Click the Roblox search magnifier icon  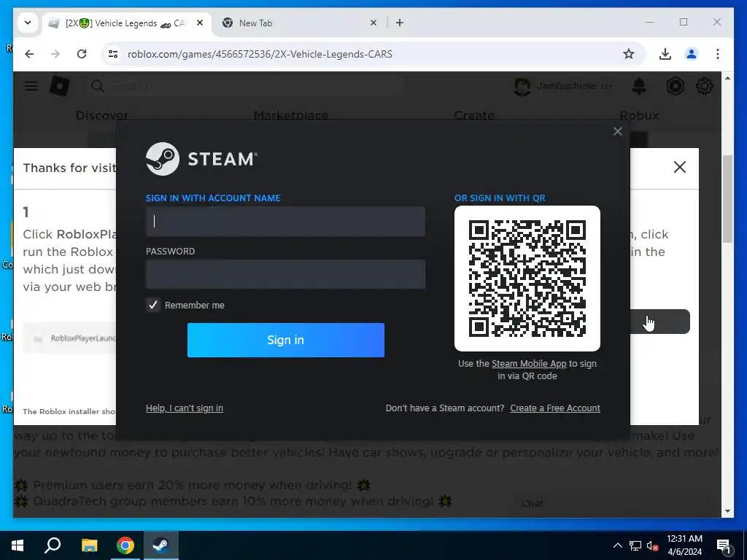[98, 86]
